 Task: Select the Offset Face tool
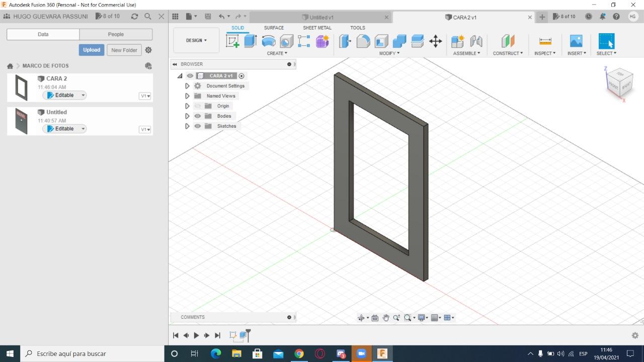click(x=418, y=41)
